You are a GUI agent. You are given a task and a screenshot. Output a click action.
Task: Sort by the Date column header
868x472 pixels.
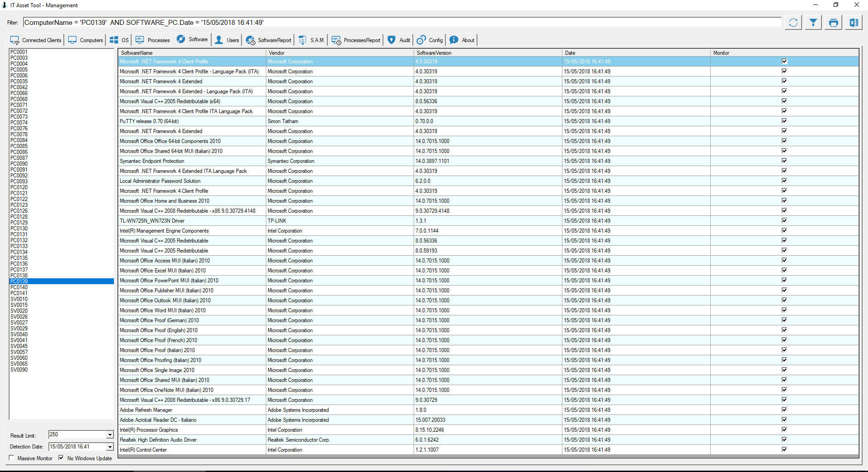coord(636,53)
